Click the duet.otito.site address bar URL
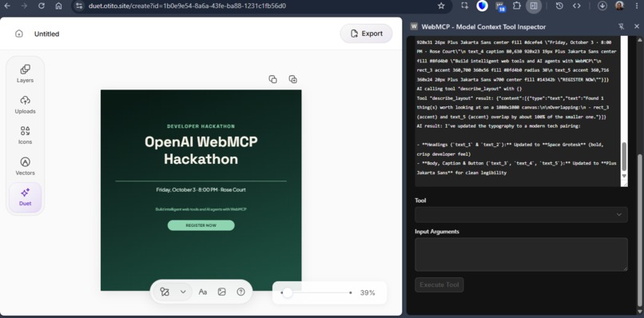This screenshot has height=318, width=644. (187, 6)
